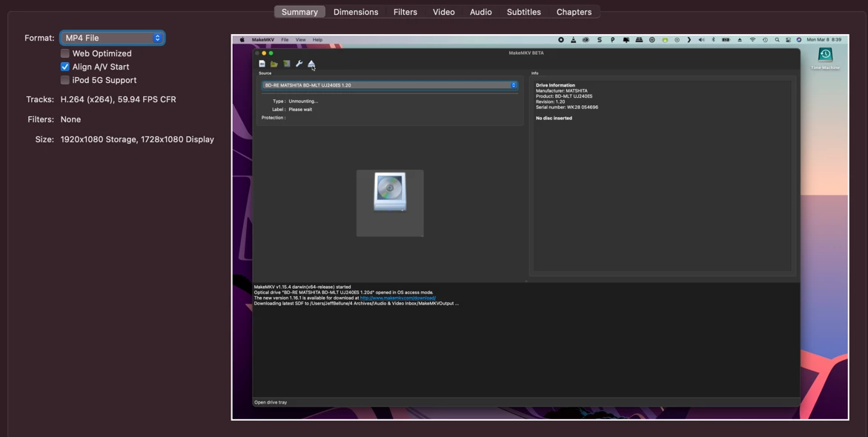Click the letter P menu bar icon

[x=613, y=40]
